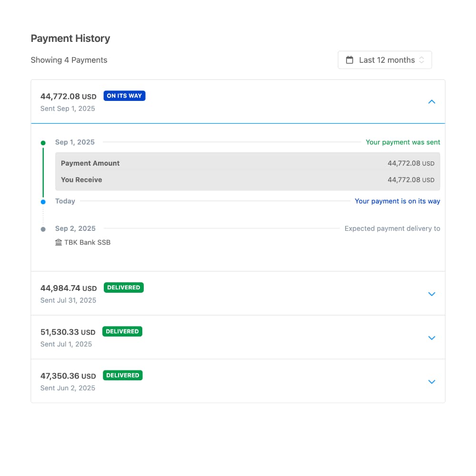
Task: Click the blue Today timeline dot
Action: point(43,201)
